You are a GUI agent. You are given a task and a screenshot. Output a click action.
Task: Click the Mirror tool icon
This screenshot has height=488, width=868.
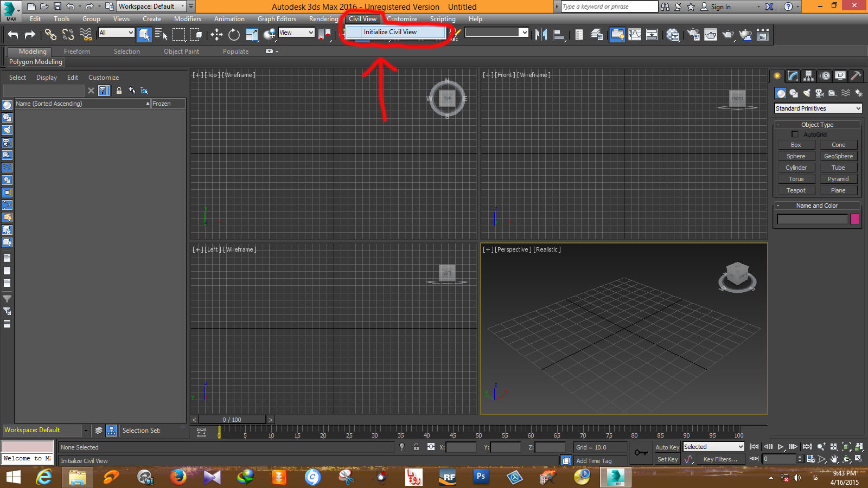541,35
